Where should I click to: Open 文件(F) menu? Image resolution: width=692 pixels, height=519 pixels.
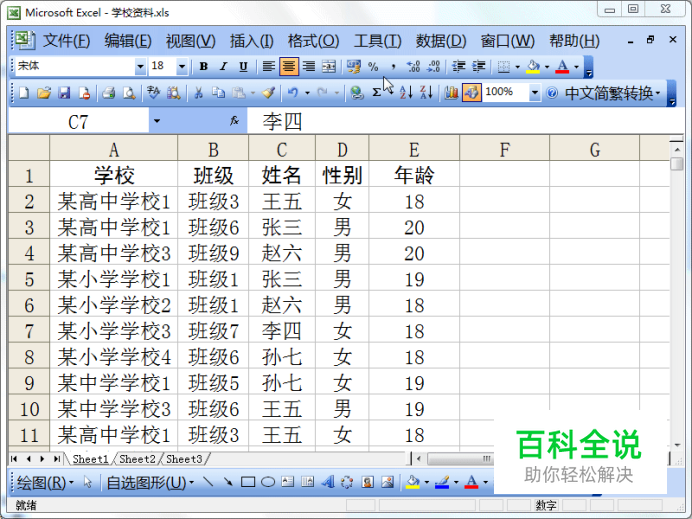pyautogui.click(x=66, y=41)
